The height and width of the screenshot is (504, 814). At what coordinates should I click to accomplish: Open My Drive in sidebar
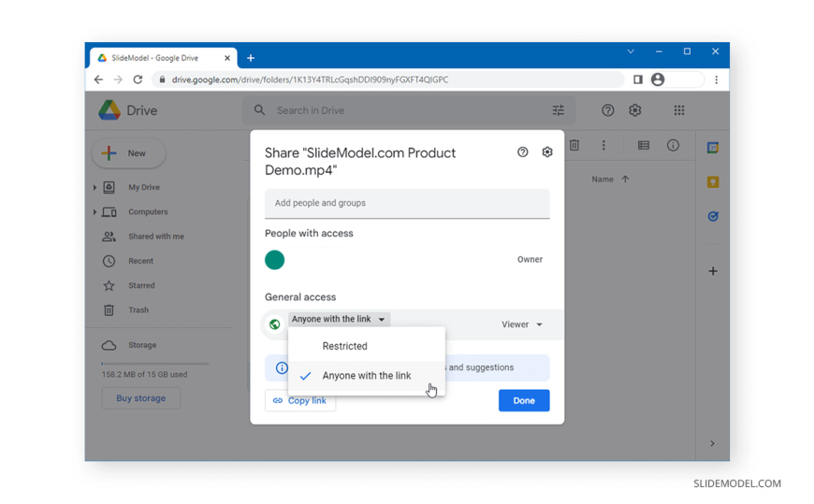pyautogui.click(x=144, y=187)
